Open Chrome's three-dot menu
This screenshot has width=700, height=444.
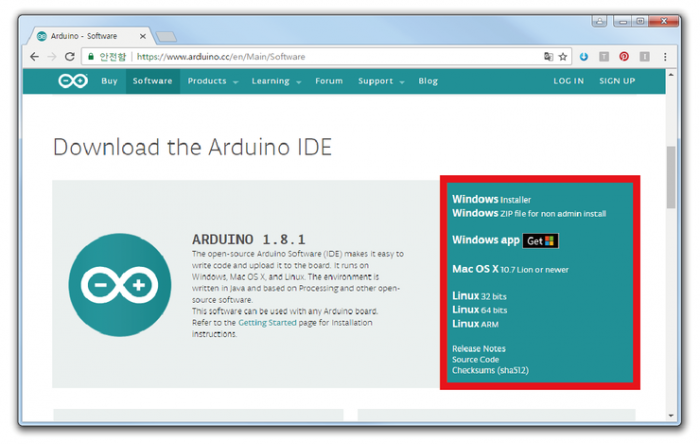coord(665,57)
